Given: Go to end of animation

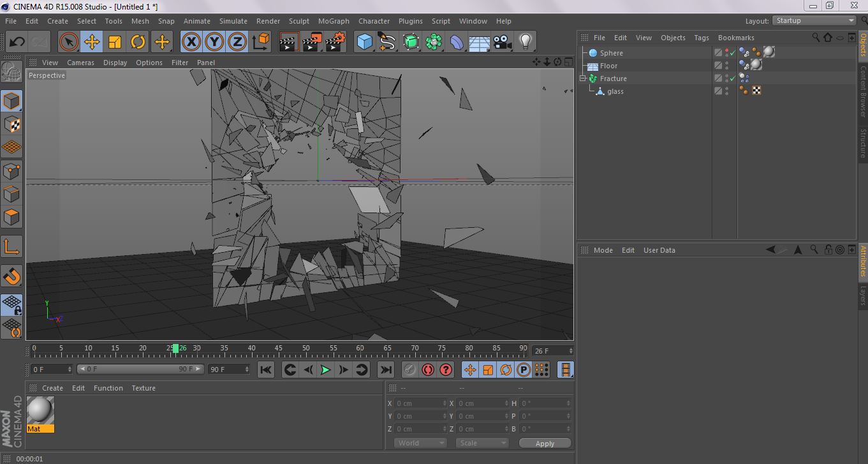Looking at the screenshot, I should [x=386, y=370].
